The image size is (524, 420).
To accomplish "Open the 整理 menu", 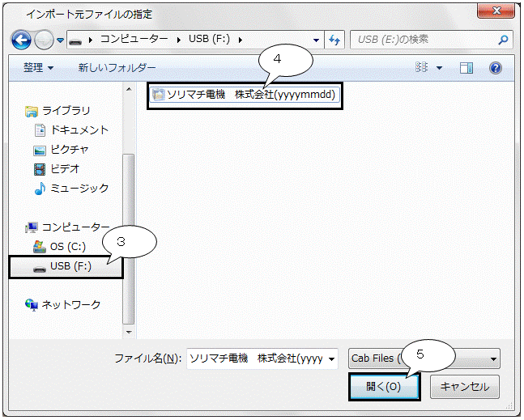I will click(x=38, y=68).
